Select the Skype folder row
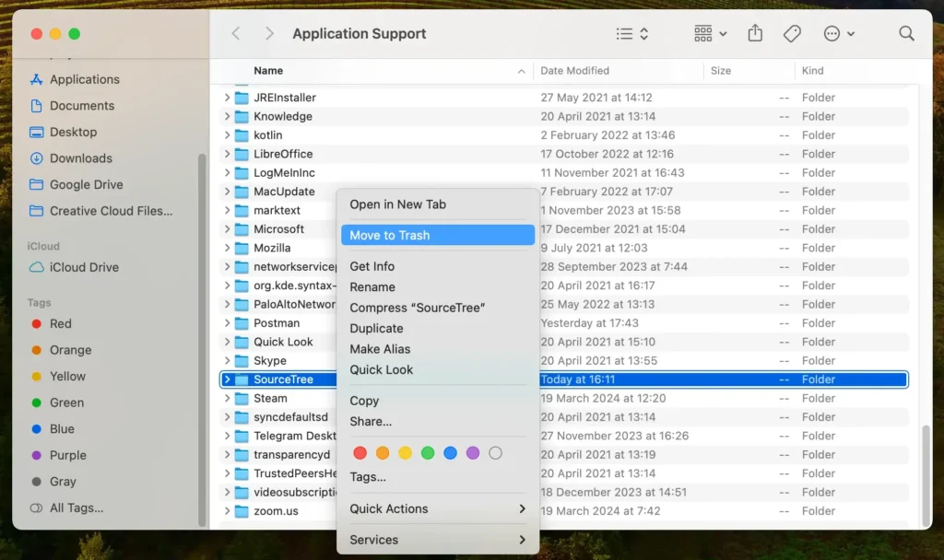 point(564,361)
